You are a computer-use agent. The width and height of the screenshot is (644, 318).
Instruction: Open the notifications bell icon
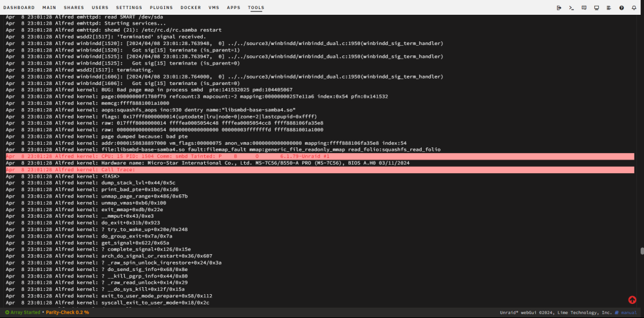point(634,8)
